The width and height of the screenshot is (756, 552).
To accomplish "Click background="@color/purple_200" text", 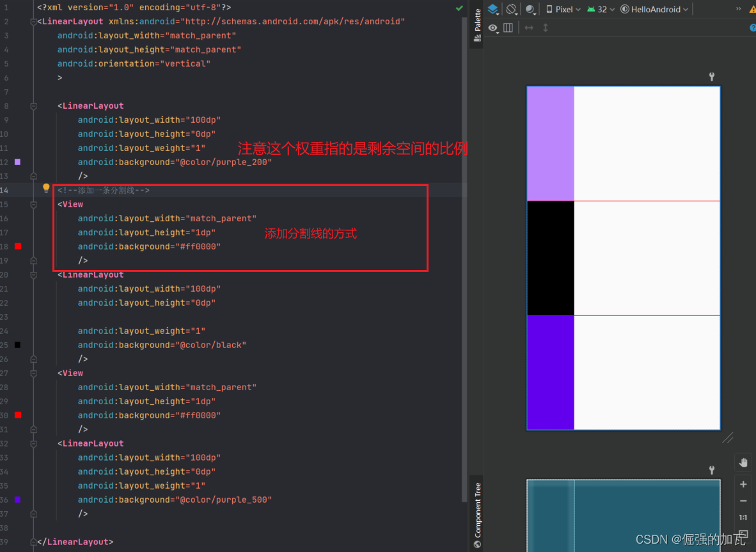I will pos(175,162).
